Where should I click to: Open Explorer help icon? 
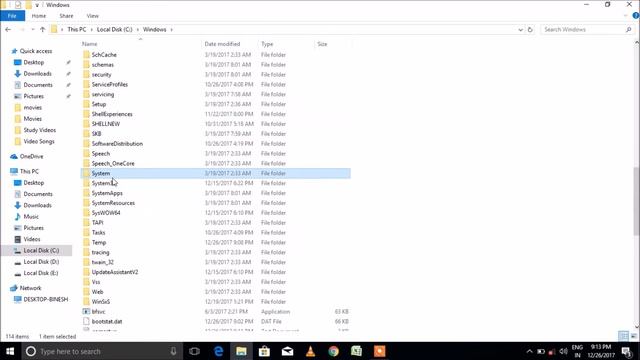[636, 16]
